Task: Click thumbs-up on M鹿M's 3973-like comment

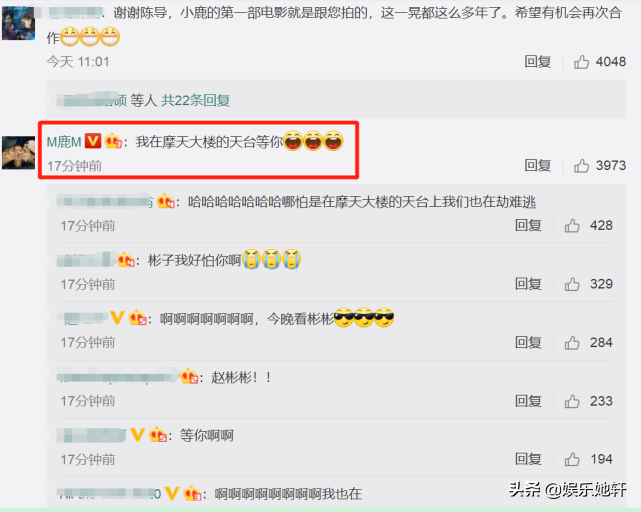Action: tap(581, 166)
